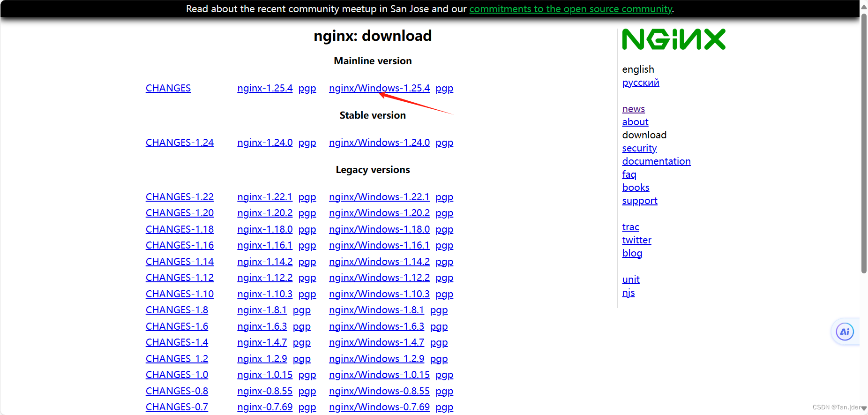
Task: Download nginx-1.22.1 source
Action: coord(265,197)
